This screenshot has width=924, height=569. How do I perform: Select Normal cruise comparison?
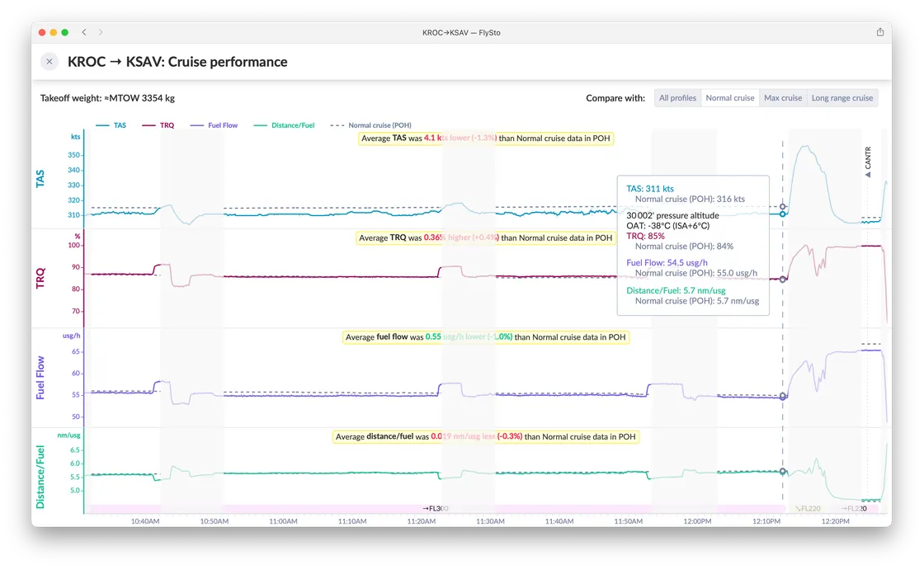pyautogui.click(x=729, y=98)
